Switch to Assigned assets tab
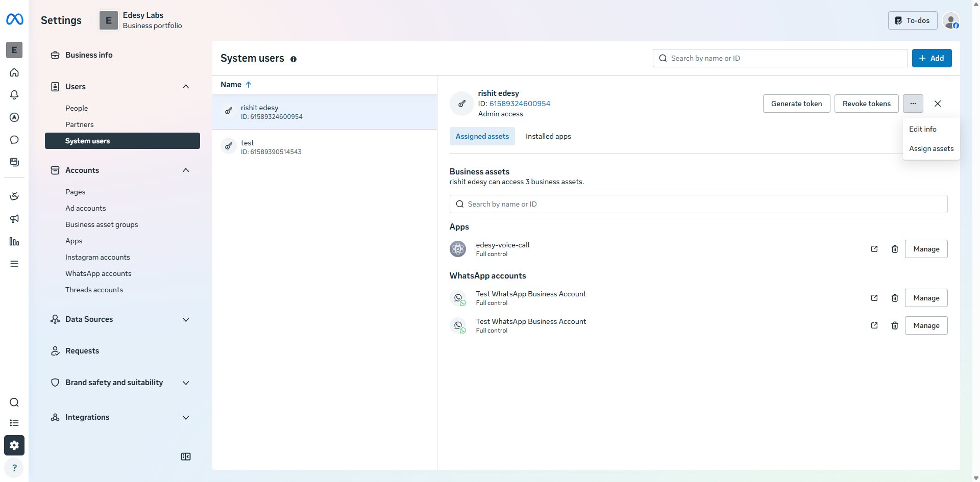The image size is (980, 482). (x=482, y=136)
